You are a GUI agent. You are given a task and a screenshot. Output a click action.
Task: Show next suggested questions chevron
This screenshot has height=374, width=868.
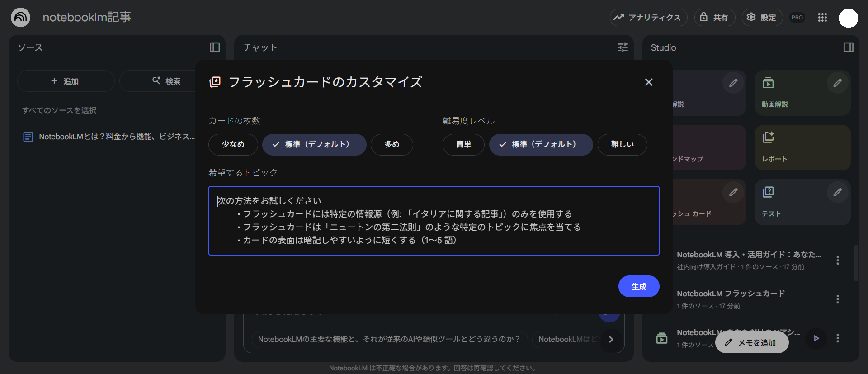pos(611,339)
